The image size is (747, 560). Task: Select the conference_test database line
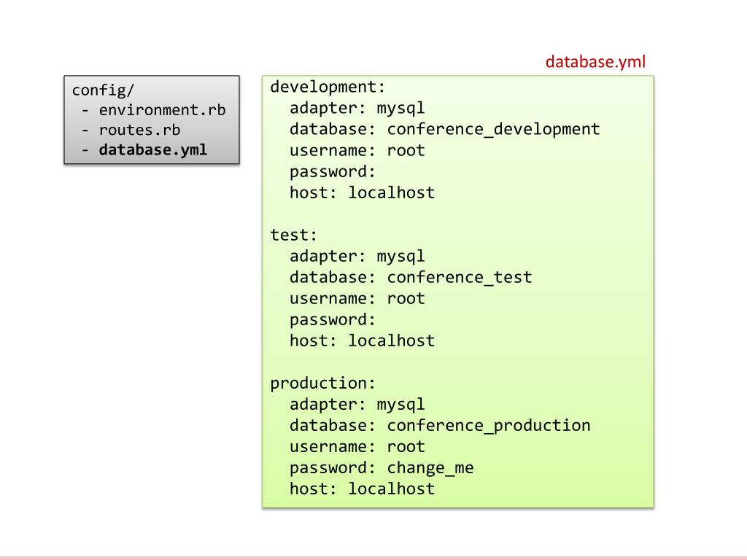coord(411,277)
